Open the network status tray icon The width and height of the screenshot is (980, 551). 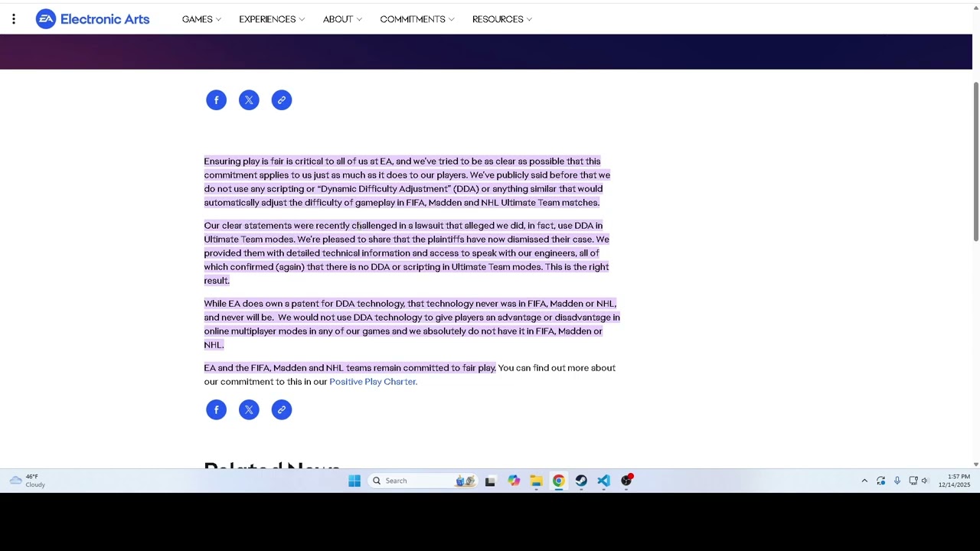point(913,481)
